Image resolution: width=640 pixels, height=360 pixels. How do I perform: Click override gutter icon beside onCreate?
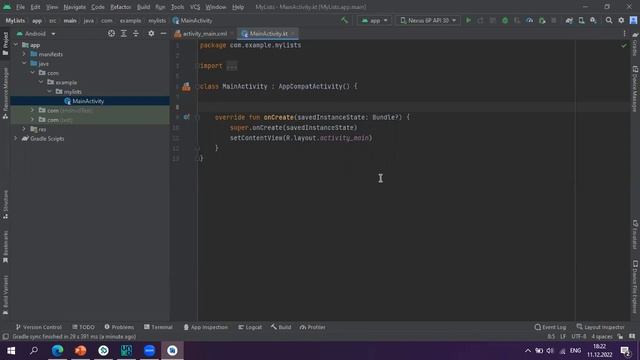[x=187, y=117]
